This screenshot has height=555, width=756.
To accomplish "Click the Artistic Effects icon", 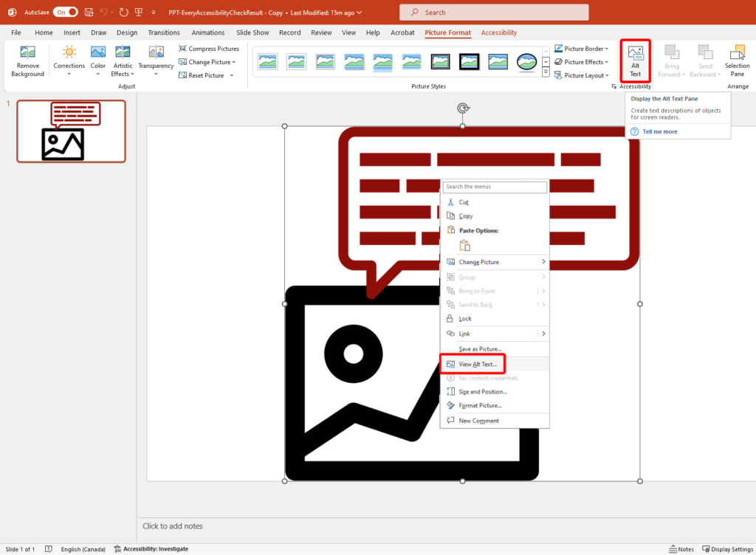I will tap(123, 61).
